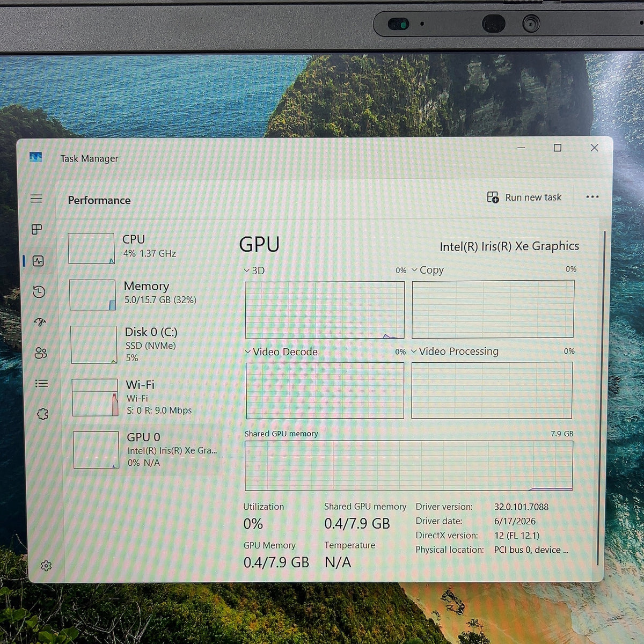Click the right-side vertical scrollbar
The height and width of the screenshot is (644, 644).
(x=602, y=397)
